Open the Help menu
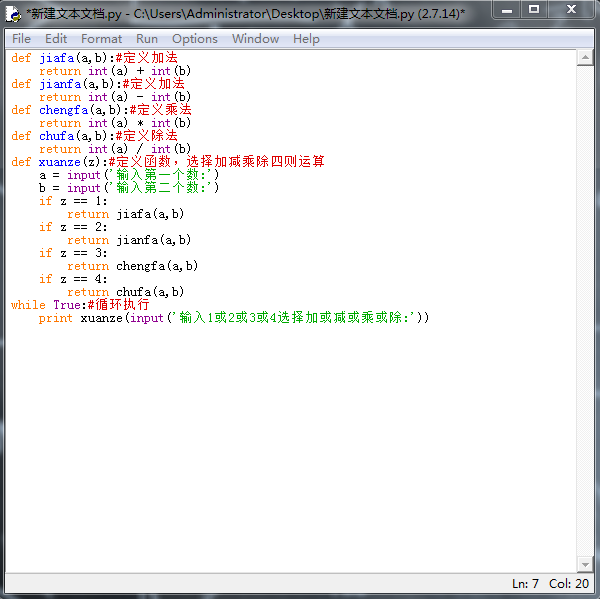The width and height of the screenshot is (600, 599). [x=306, y=39]
